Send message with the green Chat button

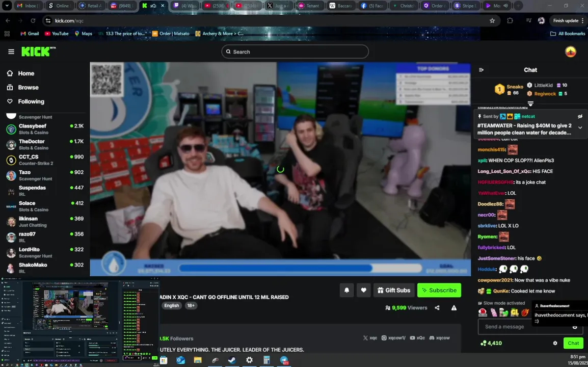click(x=573, y=343)
